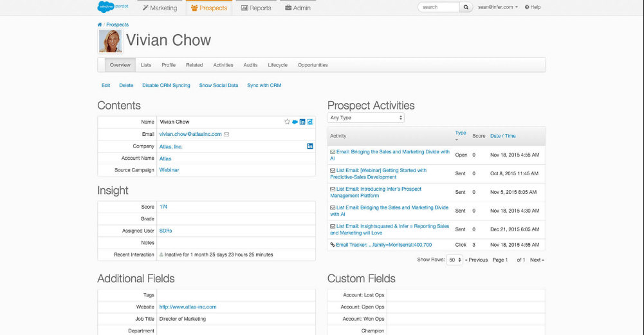
Task: Open the Reports menu
Action: [256, 8]
